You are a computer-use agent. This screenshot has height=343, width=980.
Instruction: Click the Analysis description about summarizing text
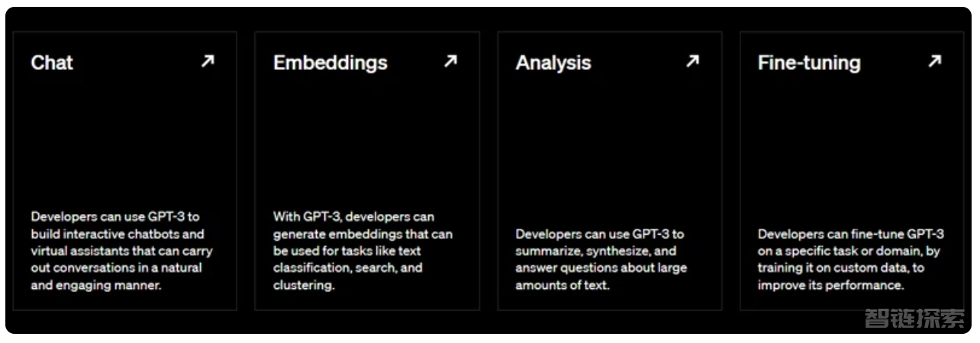tap(601, 260)
